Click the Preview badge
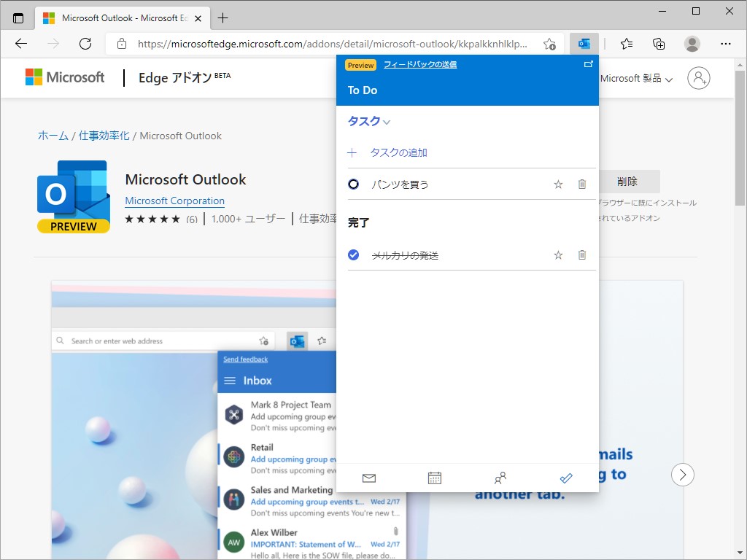The width and height of the screenshot is (747, 560). pos(360,65)
